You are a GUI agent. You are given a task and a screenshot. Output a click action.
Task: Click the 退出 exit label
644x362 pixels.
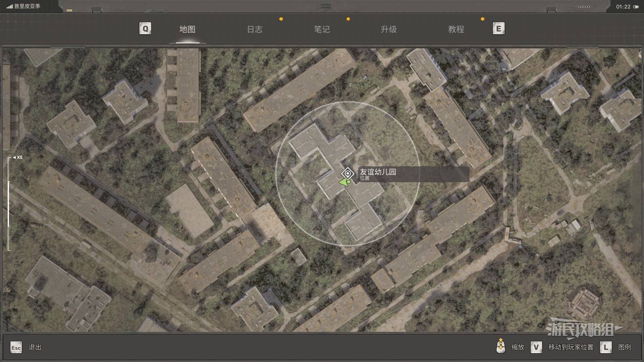(35, 347)
